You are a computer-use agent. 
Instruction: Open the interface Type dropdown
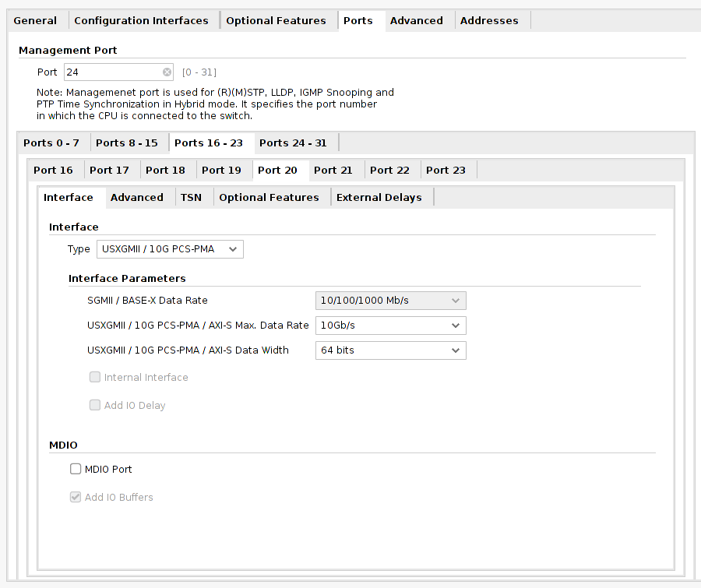tap(170, 249)
